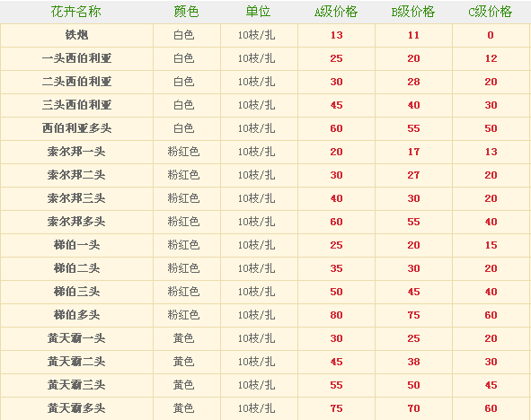
Task: Select the 黄天霸一头 flower name
Action: (x=77, y=338)
